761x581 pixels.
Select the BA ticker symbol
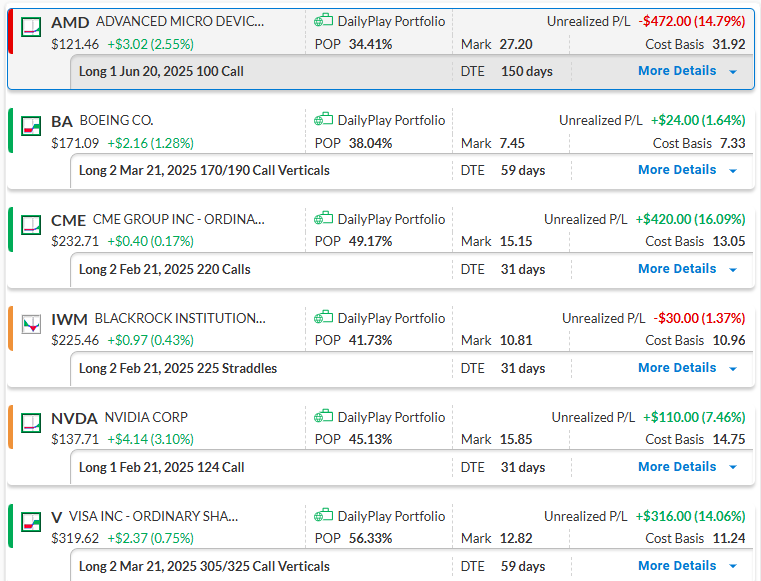(x=62, y=121)
